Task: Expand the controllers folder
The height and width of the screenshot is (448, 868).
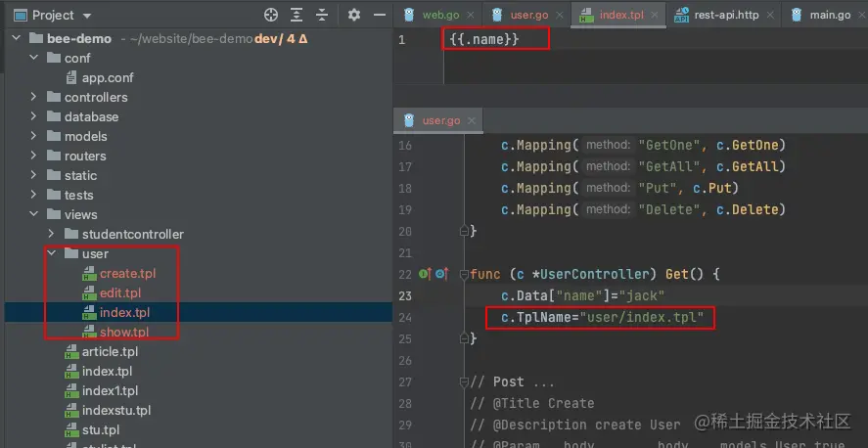Action: [x=34, y=97]
